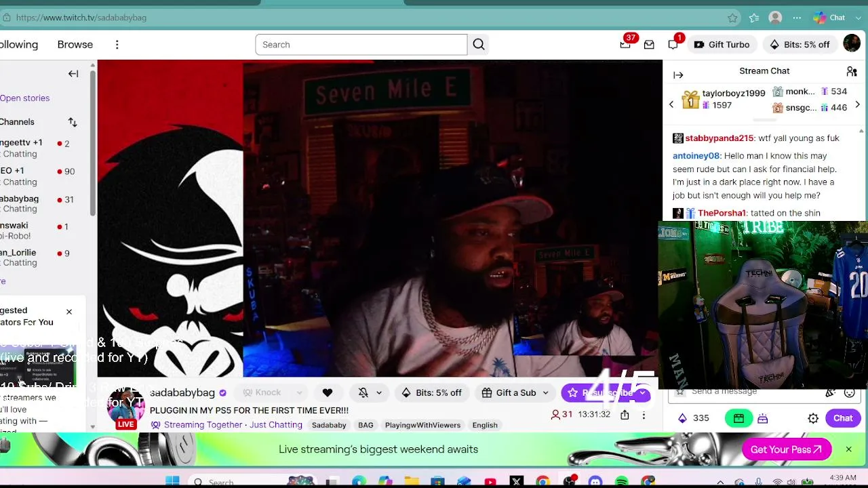This screenshot has height=488, width=868.
Task: Click the PlayingwWithViewers tag
Action: pos(422,425)
